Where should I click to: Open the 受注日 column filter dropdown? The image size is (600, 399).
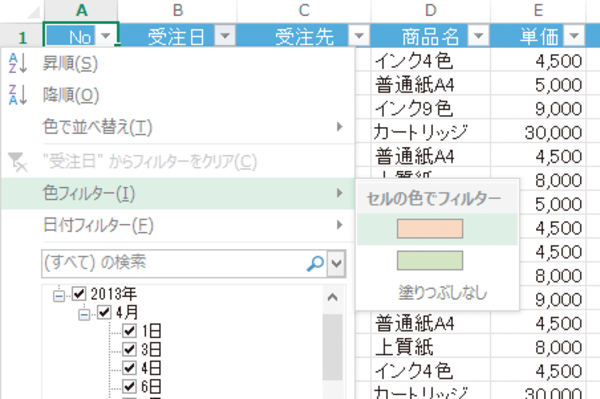[225, 36]
